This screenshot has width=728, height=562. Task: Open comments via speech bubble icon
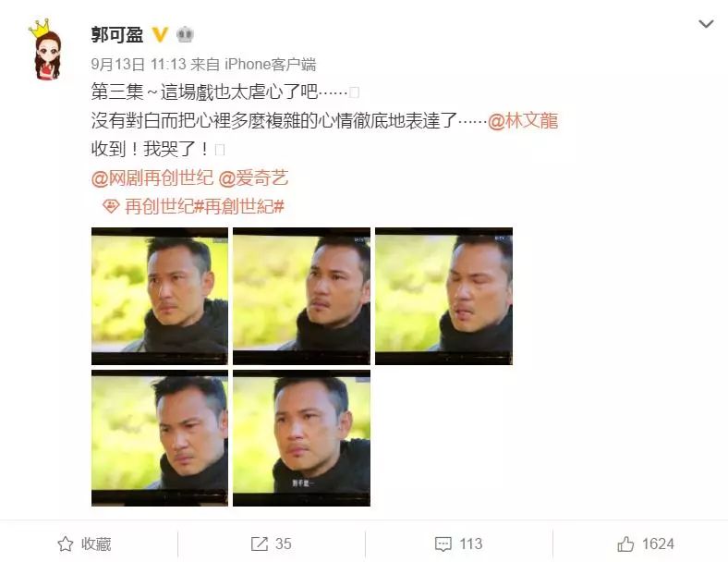click(443, 544)
